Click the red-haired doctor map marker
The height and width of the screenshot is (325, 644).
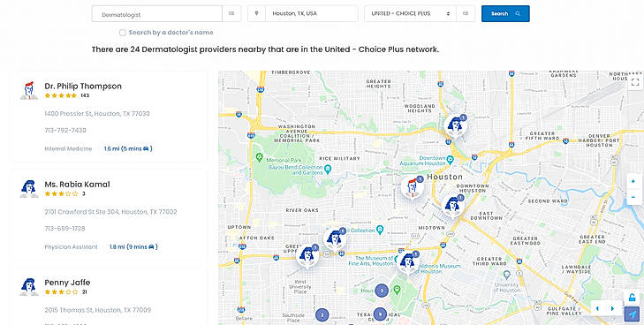click(413, 188)
